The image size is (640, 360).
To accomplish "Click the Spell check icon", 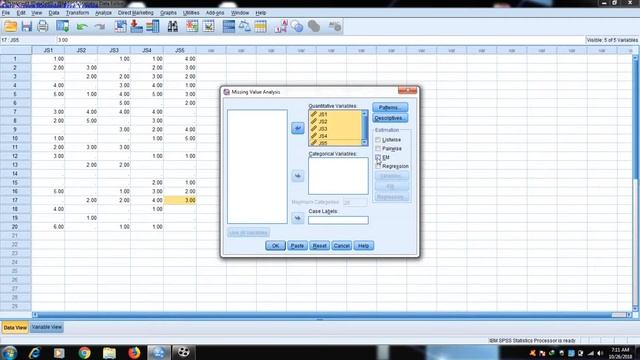I will tap(335, 27).
